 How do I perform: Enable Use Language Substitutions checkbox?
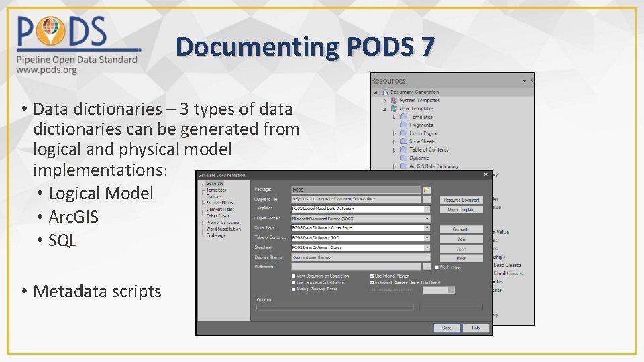point(294,282)
